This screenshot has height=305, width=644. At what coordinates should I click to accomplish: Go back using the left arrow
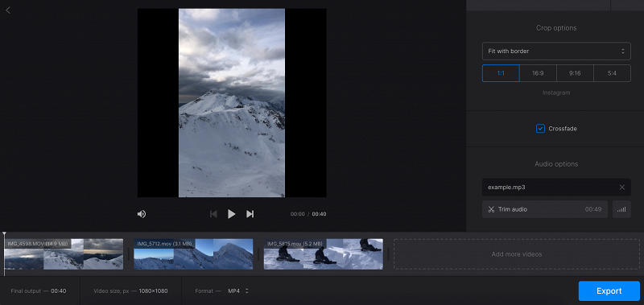click(8, 10)
